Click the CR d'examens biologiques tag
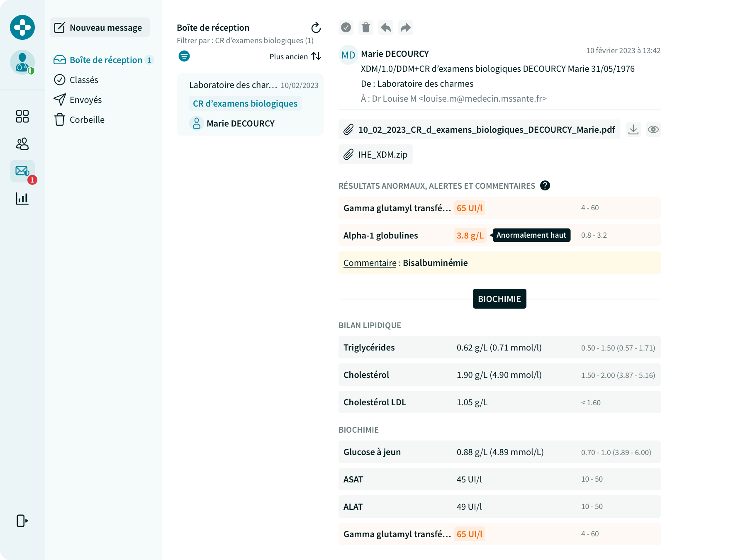Viewport: 738px width, 560px height. pyautogui.click(x=245, y=103)
